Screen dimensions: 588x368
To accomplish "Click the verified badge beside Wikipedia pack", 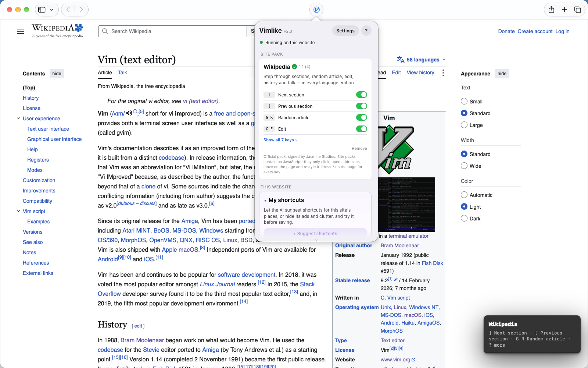I will [294, 67].
